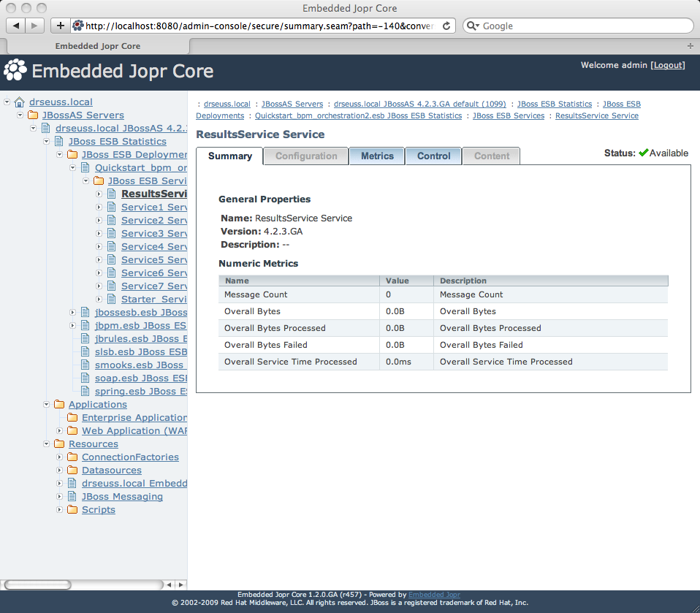
Task: Follow the drseuss.local breadcrumb link
Action: point(227,104)
